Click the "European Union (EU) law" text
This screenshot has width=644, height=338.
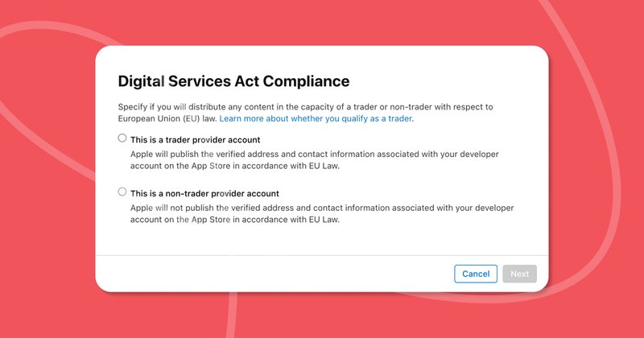tap(167, 118)
